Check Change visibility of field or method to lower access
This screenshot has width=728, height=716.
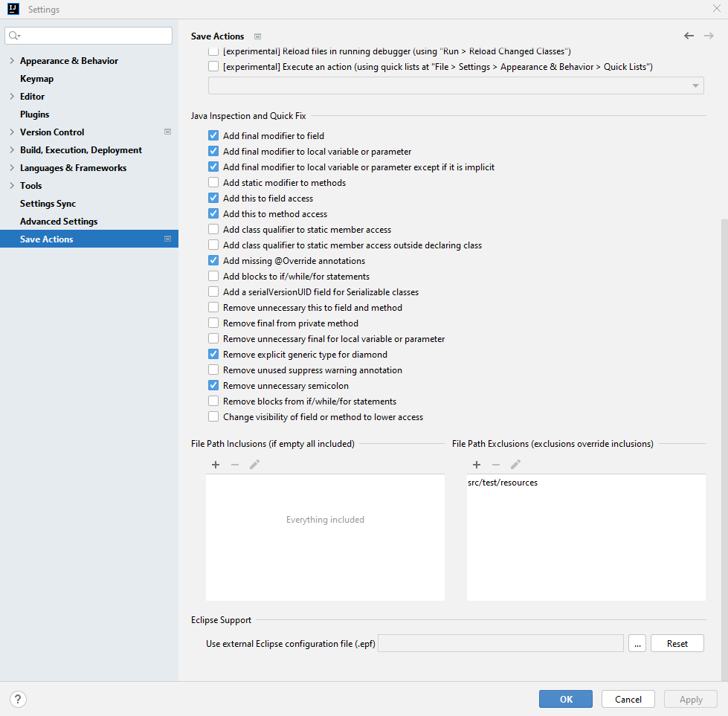tap(213, 416)
